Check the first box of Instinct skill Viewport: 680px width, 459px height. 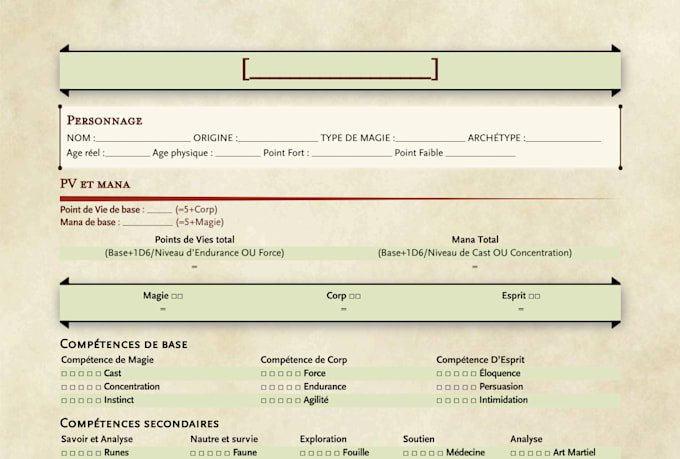pos(64,400)
